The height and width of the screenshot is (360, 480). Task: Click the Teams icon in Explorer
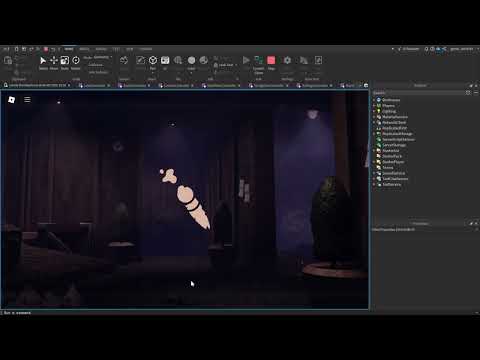(x=379, y=167)
